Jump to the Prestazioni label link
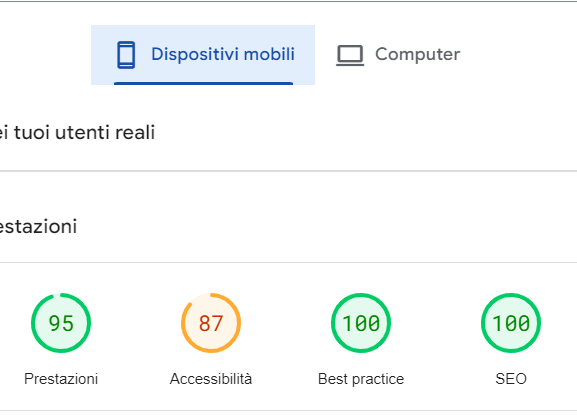 pos(61,379)
